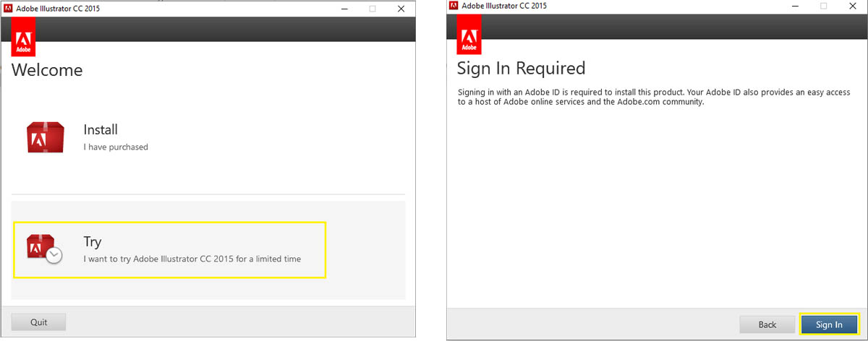Click 'I have purchased' text
The width and height of the screenshot is (868, 341).
click(x=116, y=147)
